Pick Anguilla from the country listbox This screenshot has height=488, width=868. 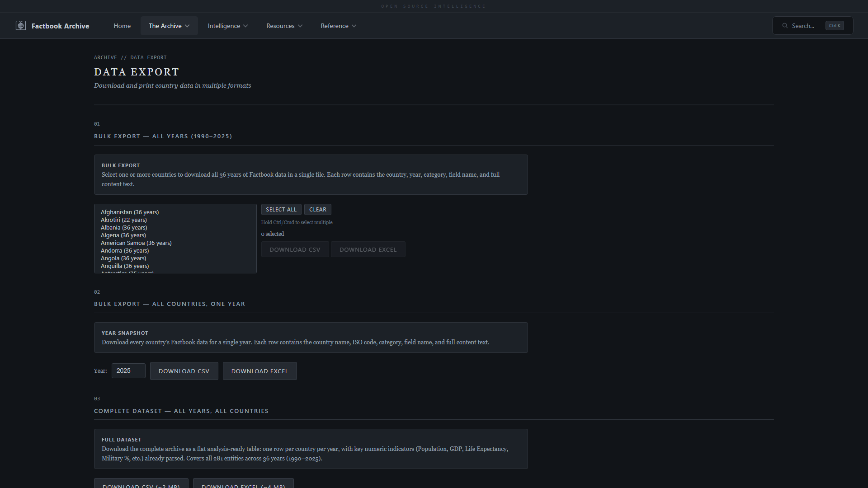[x=125, y=266]
